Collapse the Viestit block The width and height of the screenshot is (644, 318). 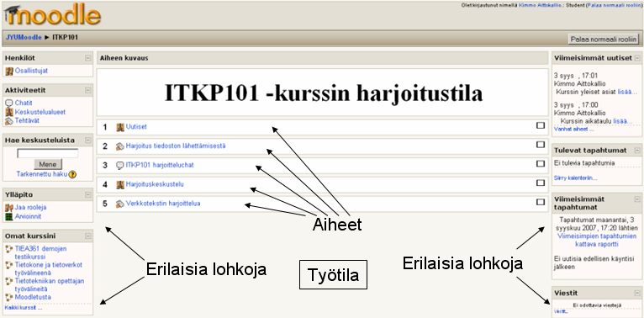(637, 294)
